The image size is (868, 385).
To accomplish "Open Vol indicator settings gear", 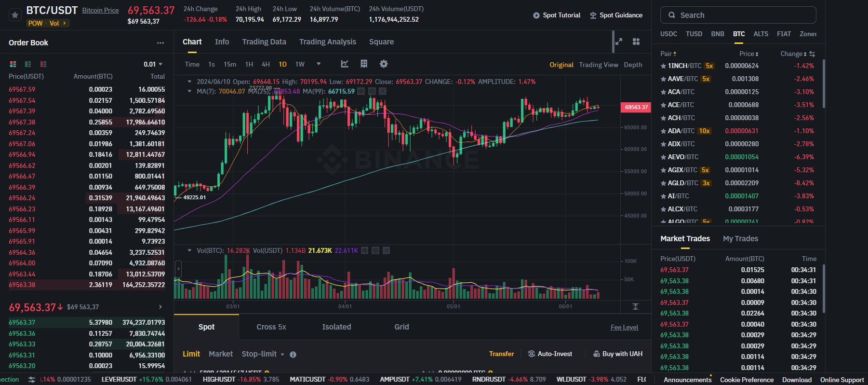I will pos(375,250).
